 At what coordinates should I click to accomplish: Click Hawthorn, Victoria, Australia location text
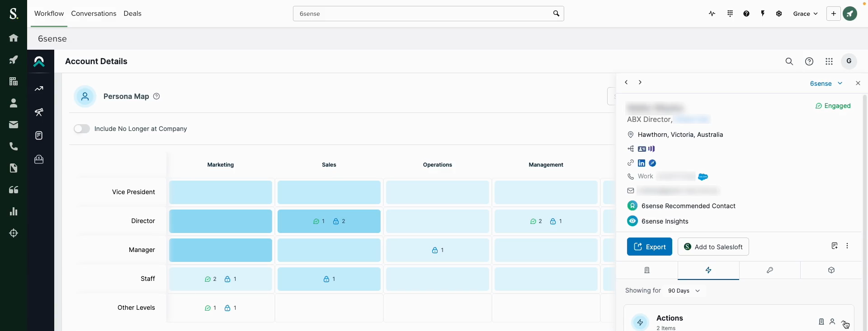[680, 135]
